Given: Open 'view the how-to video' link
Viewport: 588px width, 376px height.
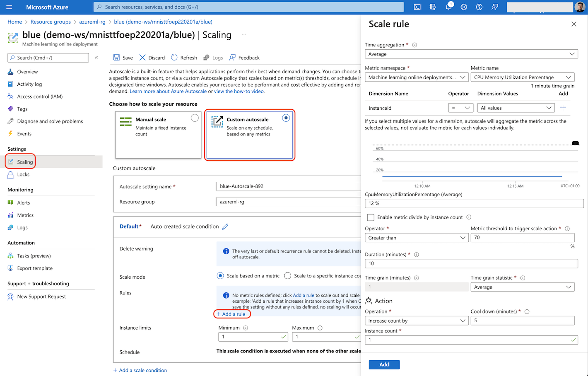Looking at the screenshot, I should coord(239,92).
